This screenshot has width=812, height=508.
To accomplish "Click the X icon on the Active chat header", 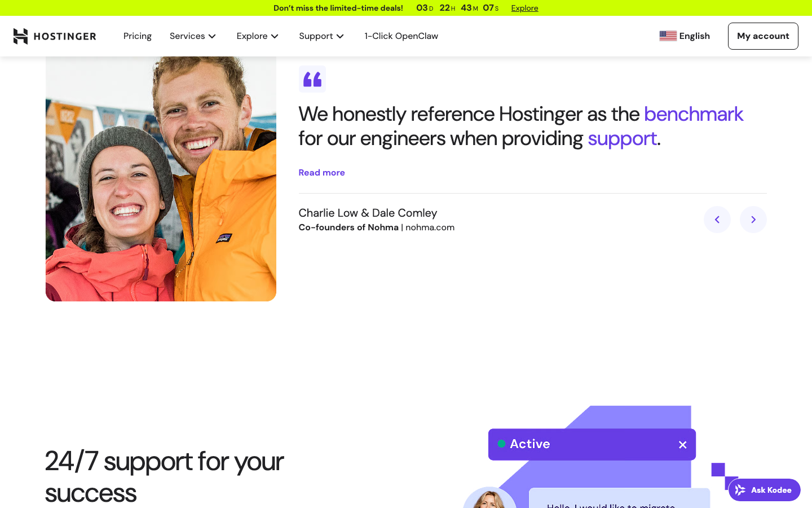I will (682, 444).
